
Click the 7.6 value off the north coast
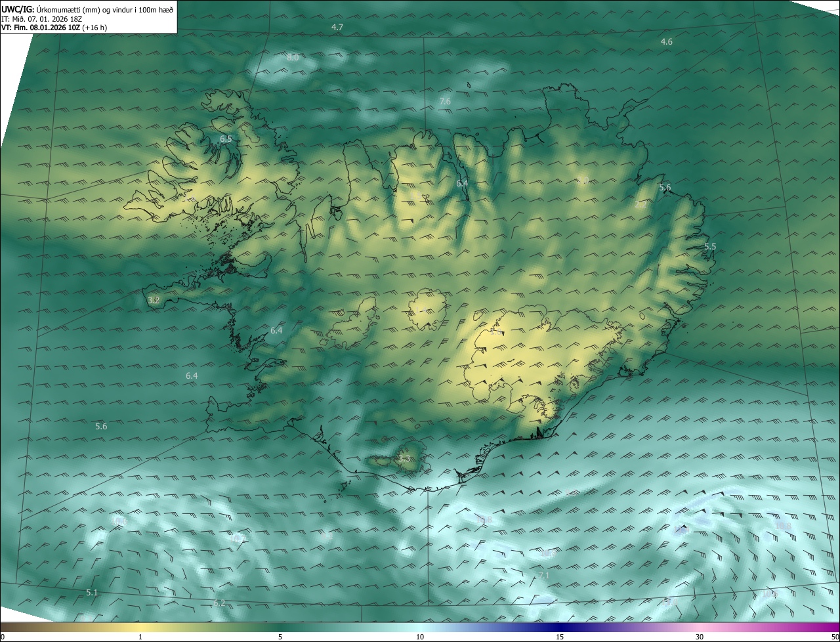[x=445, y=102]
